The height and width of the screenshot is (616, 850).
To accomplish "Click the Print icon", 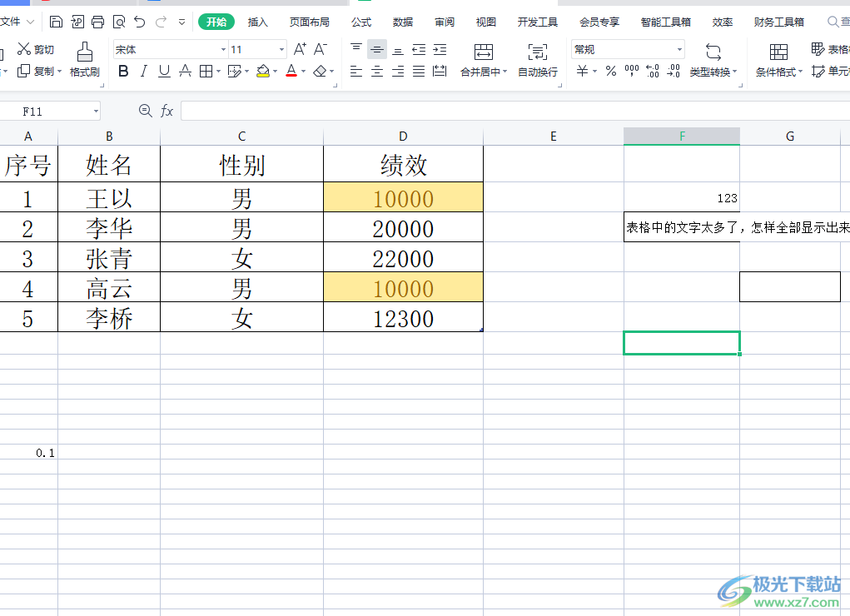I will point(98,22).
